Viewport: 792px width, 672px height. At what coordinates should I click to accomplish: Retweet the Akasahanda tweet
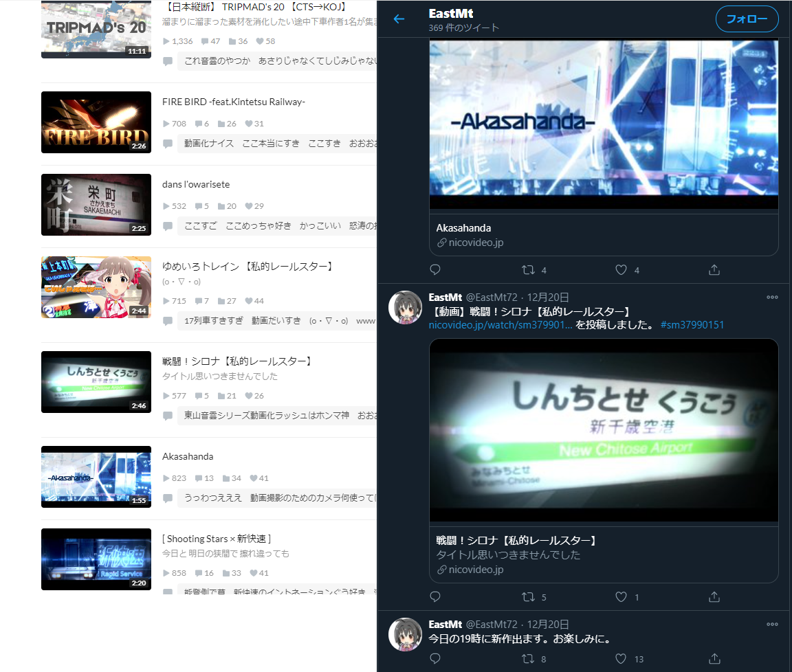pyautogui.click(x=528, y=269)
